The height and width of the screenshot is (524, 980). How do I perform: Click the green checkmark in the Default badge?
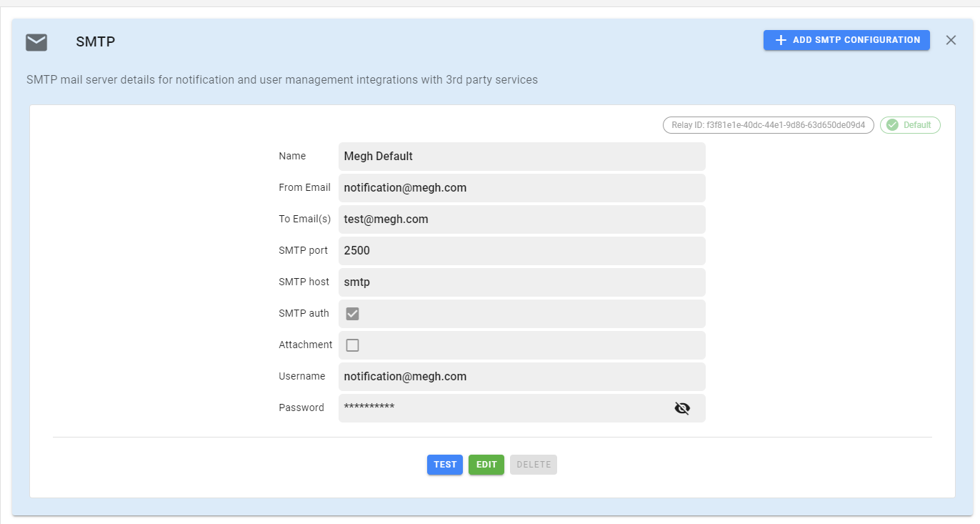pyautogui.click(x=891, y=124)
